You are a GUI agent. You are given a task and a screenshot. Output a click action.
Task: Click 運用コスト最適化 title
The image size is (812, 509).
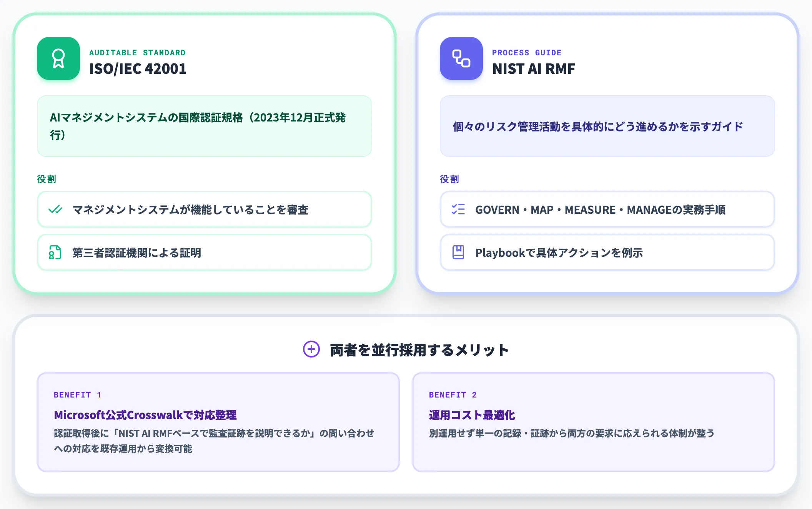coord(472,415)
